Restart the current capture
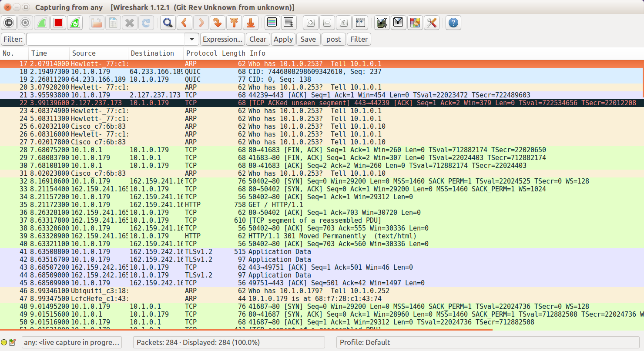This screenshot has width=644, height=351. click(75, 23)
